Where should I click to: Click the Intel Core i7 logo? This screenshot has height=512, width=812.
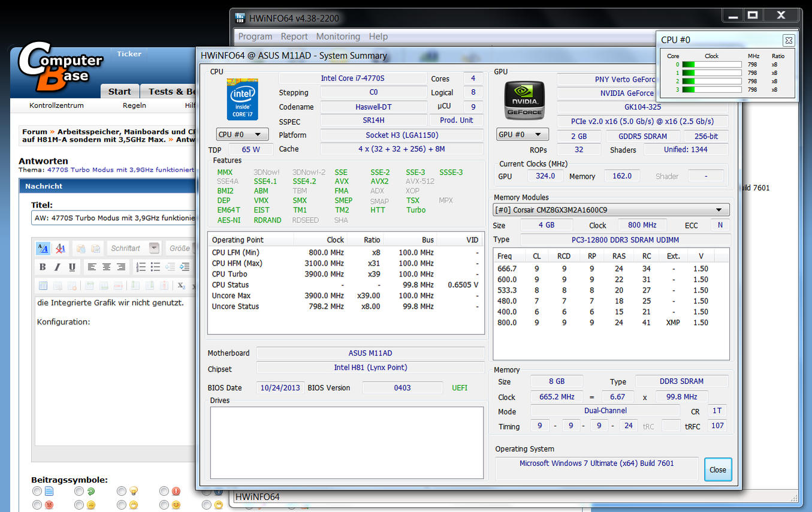[x=243, y=99]
